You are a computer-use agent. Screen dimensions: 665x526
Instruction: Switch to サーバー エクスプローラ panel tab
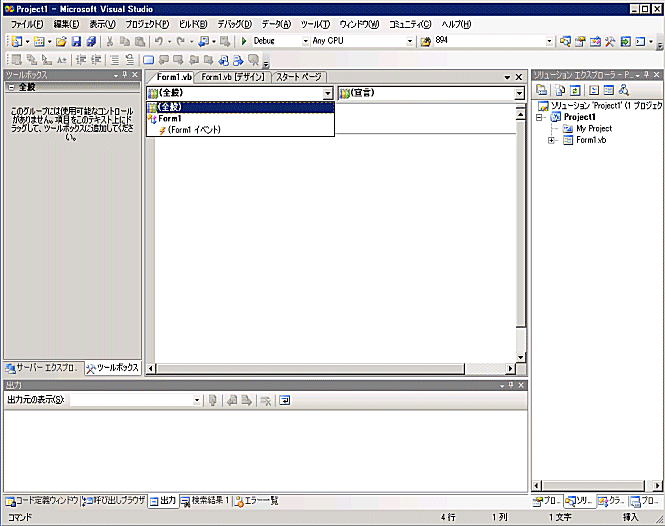pyautogui.click(x=43, y=368)
